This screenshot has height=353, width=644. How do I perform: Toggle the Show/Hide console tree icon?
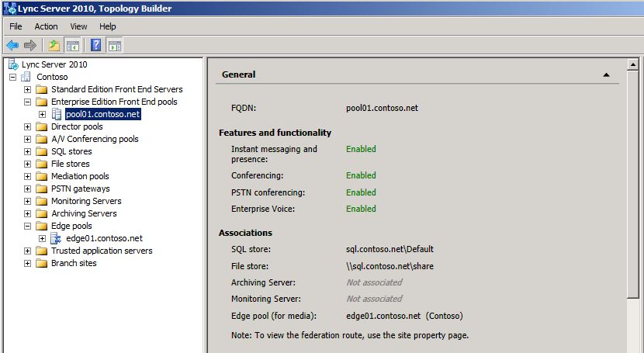coord(73,45)
